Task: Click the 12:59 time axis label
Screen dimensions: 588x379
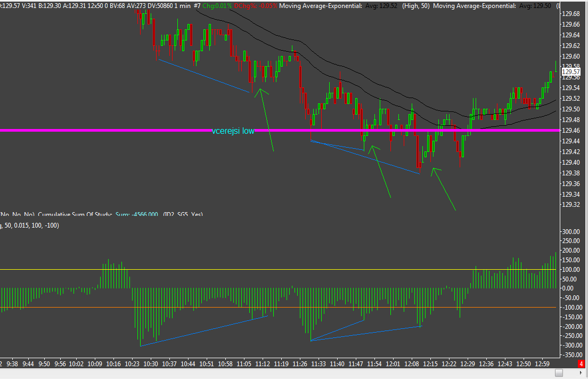Action: pyautogui.click(x=542, y=364)
